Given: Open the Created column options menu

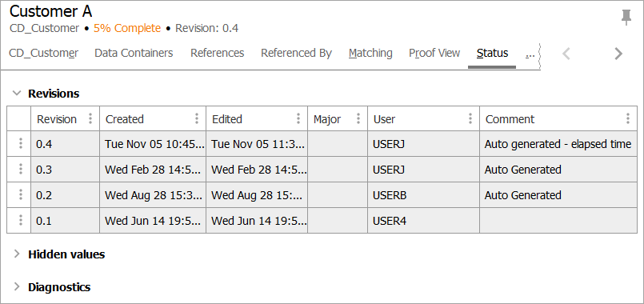Looking at the screenshot, I should coord(197,119).
